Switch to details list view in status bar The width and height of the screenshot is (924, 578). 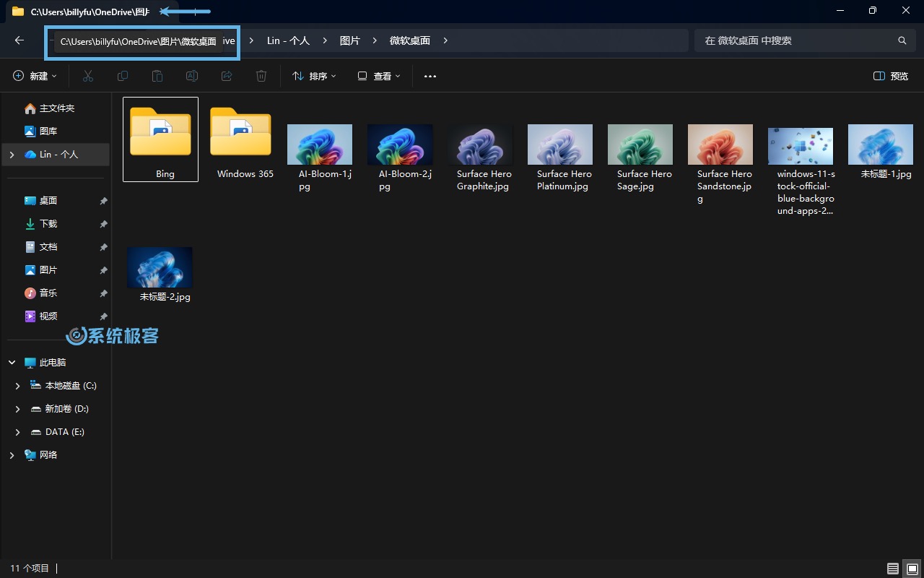(x=893, y=569)
